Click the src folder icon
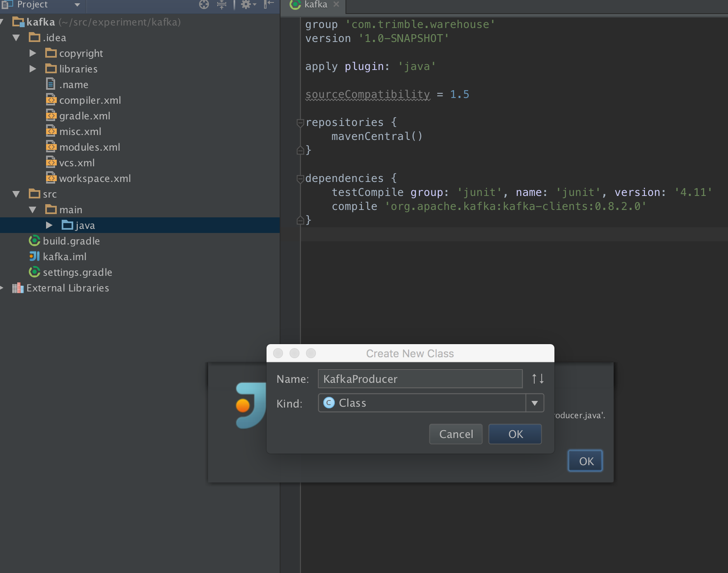 pos(35,194)
